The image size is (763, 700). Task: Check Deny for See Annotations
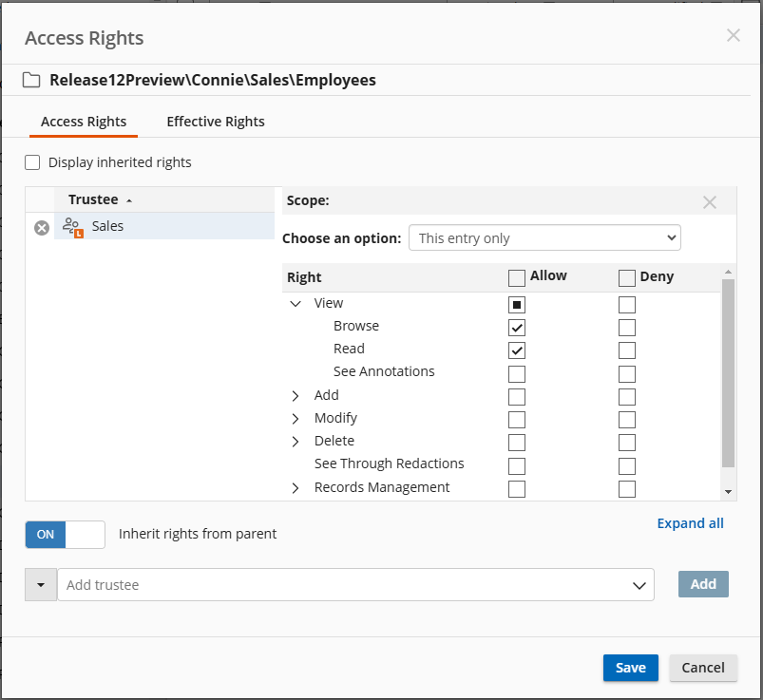pyautogui.click(x=627, y=373)
